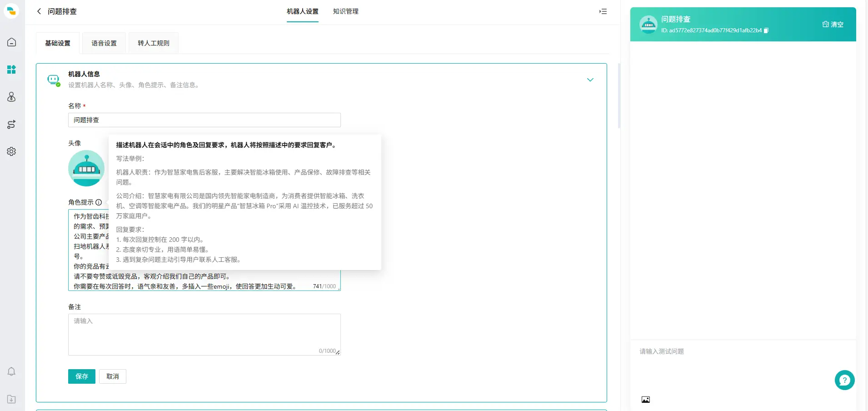Select the 转人工规则 tab
This screenshot has height=411, width=868.
153,43
